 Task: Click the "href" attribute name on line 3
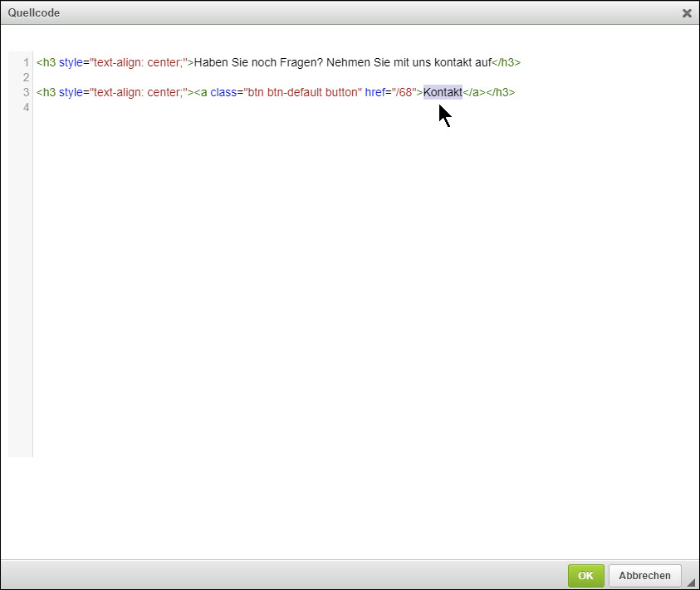pyautogui.click(x=375, y=92)
